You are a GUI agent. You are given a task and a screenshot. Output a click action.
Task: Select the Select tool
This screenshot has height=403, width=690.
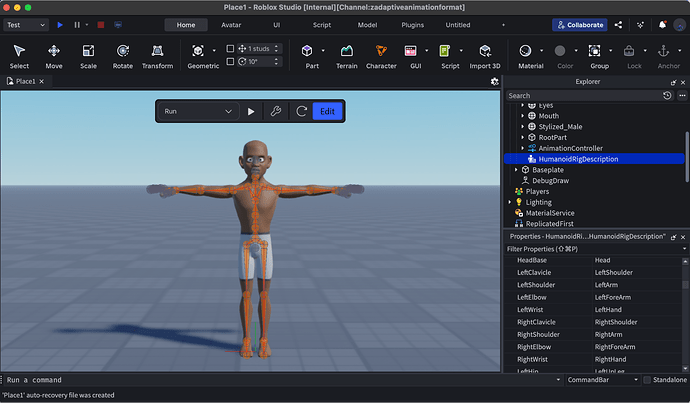[19, 57]
